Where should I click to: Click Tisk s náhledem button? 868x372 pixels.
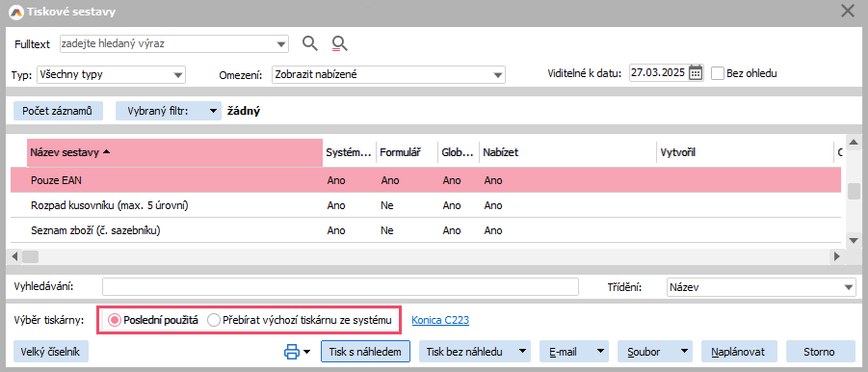(x=365, y=351)
